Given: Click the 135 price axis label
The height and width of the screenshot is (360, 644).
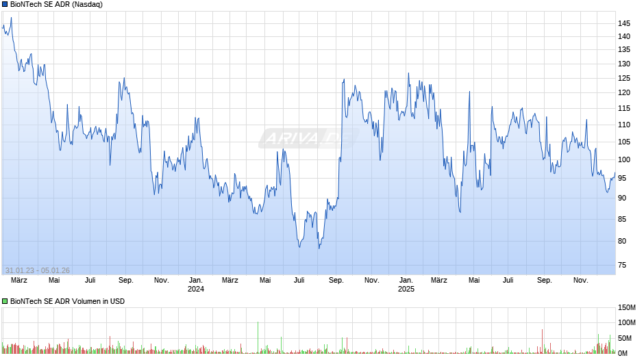Looking at the screenshot, I should point(624,50).
